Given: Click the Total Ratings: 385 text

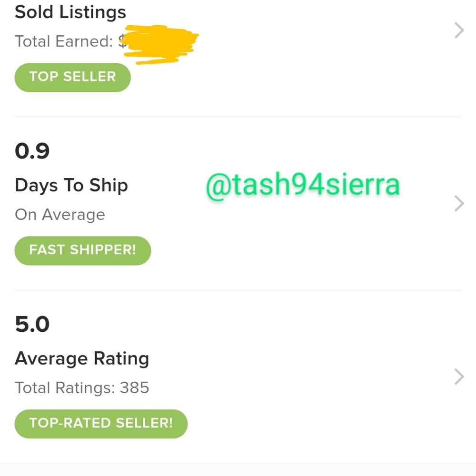Looking at the screenshot, I should click(82, 388).
